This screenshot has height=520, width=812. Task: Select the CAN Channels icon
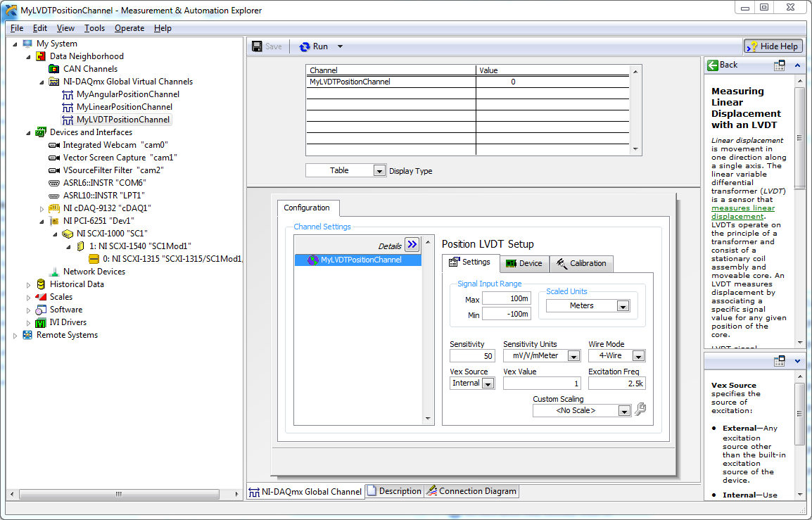tap(54, 69)
